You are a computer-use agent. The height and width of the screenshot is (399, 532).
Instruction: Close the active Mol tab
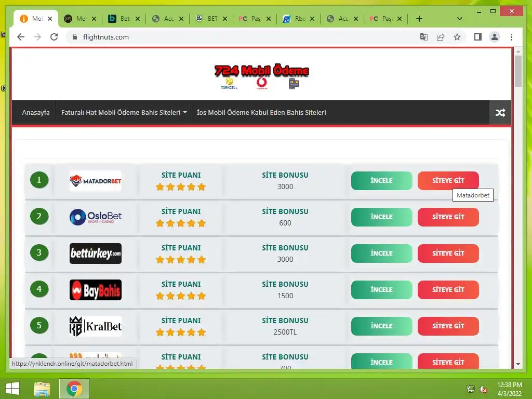50,19
